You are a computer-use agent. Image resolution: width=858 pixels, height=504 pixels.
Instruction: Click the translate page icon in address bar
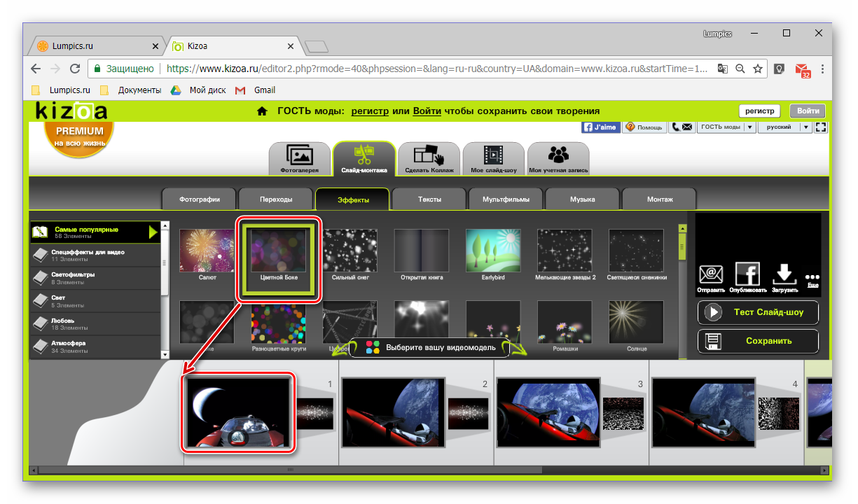pos(722,69)
